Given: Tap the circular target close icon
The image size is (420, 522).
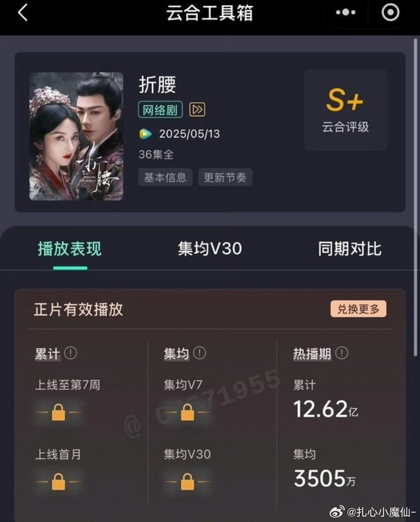Looking at the screenshot, I should [390, 12].
